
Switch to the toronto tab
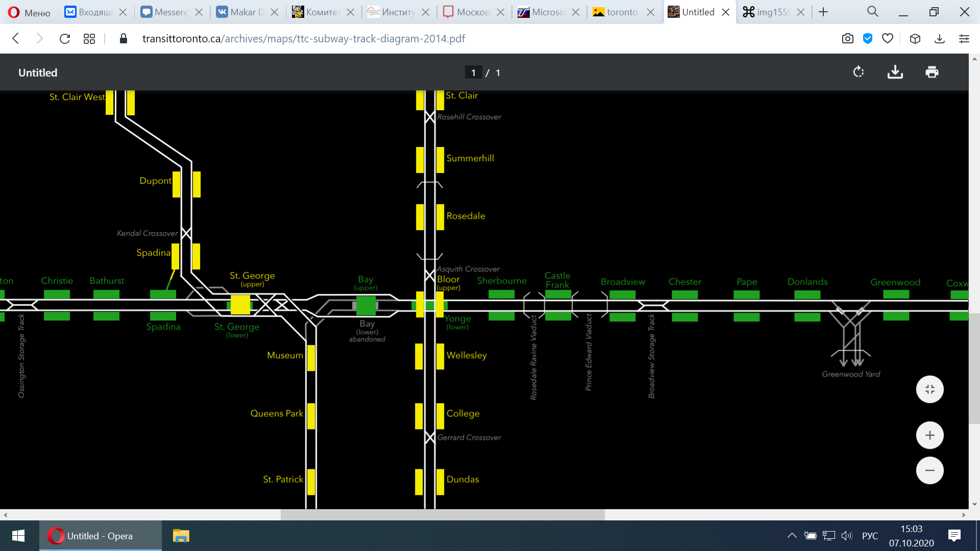pos(622,12)
